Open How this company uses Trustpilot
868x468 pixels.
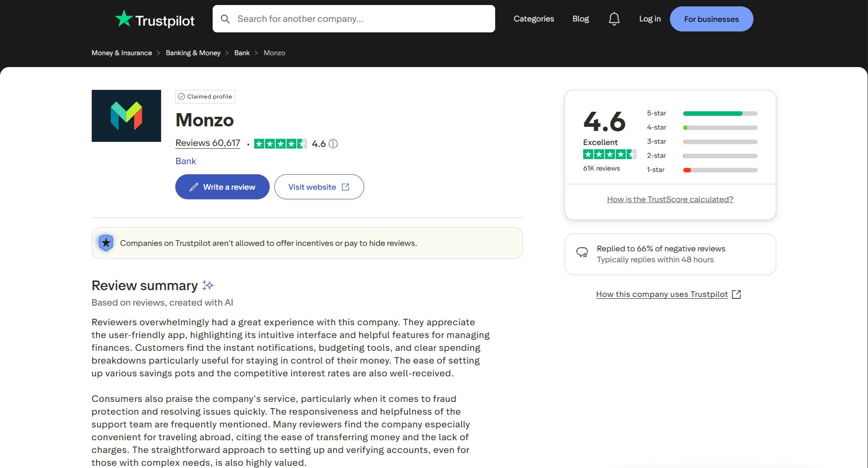pos(662,294)
